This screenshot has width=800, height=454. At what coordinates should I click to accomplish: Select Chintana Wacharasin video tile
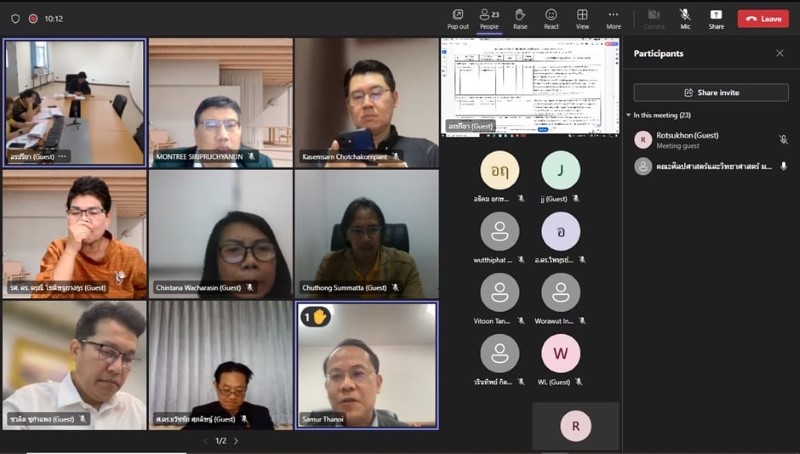click(221, 234)
